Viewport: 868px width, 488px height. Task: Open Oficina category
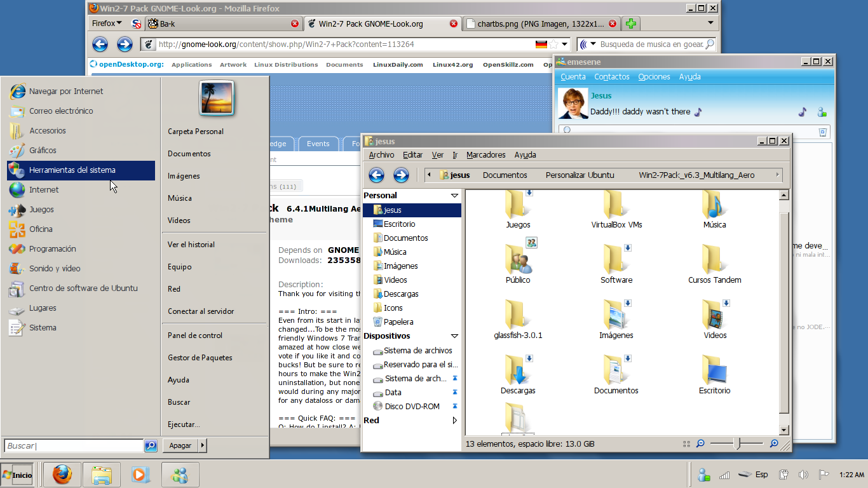(x=81, y=229)
